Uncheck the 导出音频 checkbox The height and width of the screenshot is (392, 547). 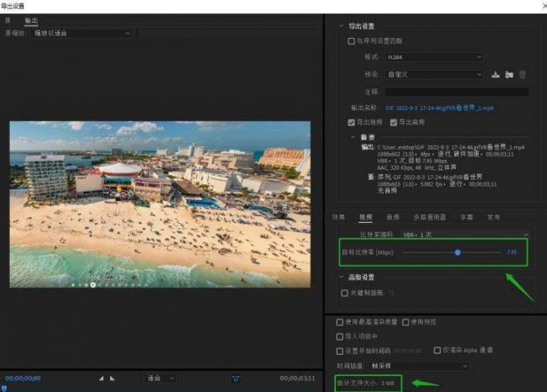pos(394,123)
